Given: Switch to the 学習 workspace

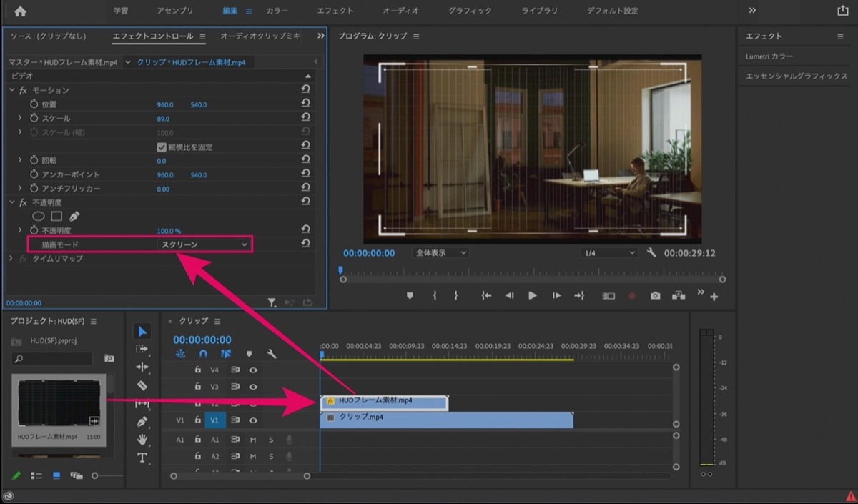Looking at the screenshot, I should click(x=122, y=11).
